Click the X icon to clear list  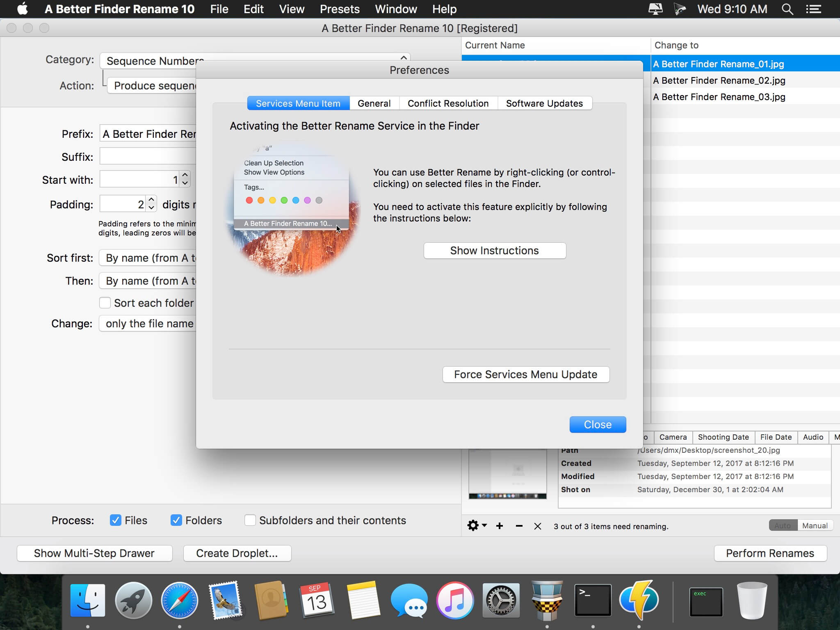pos(538,526)
